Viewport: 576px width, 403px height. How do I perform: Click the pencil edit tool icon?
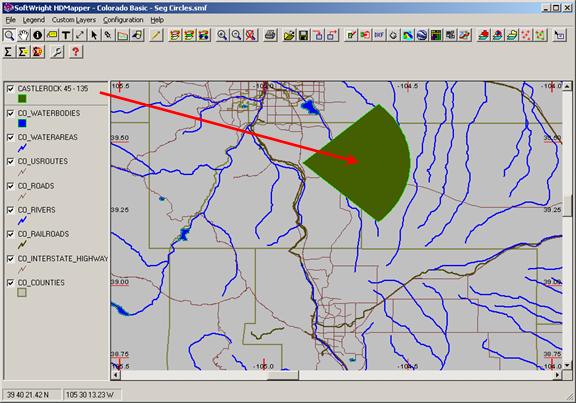pyautogui.click(x=108, y=35)
